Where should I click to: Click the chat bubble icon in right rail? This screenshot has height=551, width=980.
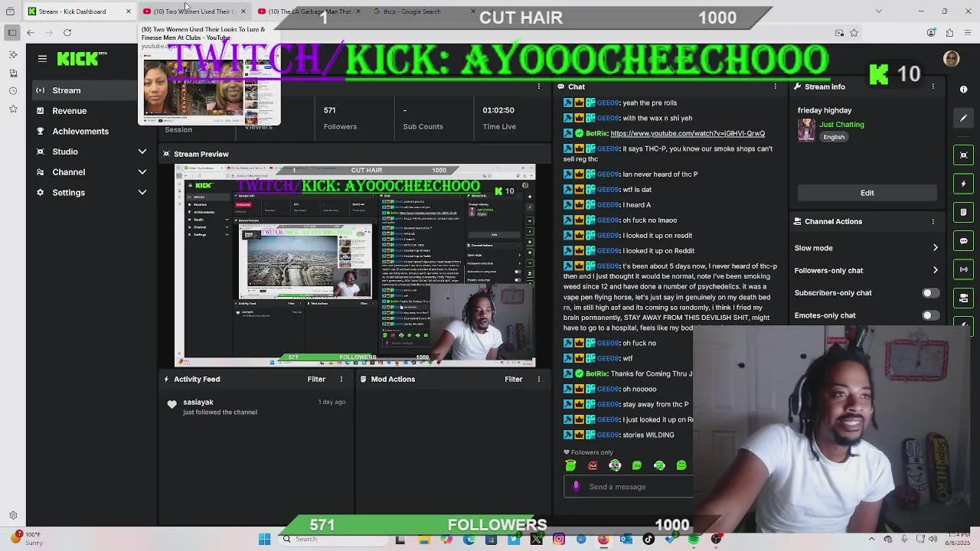963,240
